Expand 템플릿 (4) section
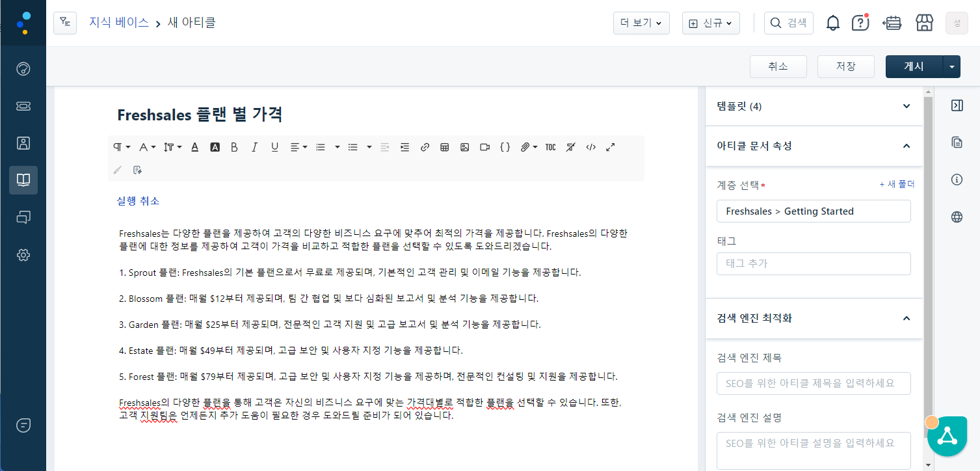This screenshot has width=980, height=471. [x=814, y=106]
